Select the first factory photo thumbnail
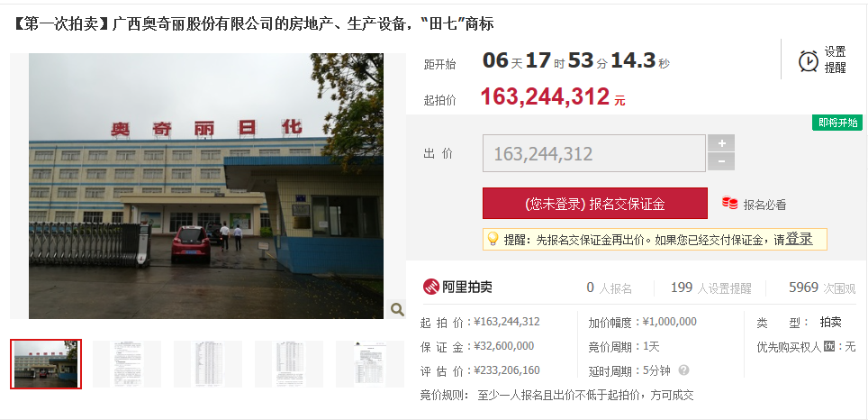868x420 pixels. [x=46, y=364]
